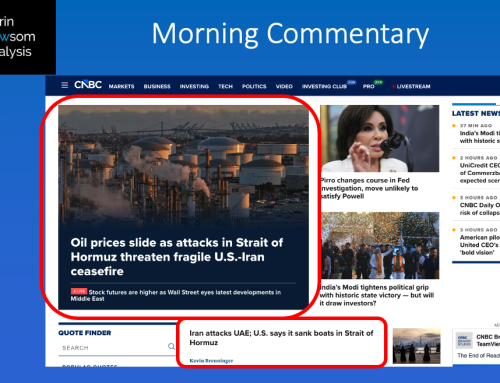Read 'Oil prices slide as attacks' headline
Viewport: 500px width, 383px height.
pos(177,257)
